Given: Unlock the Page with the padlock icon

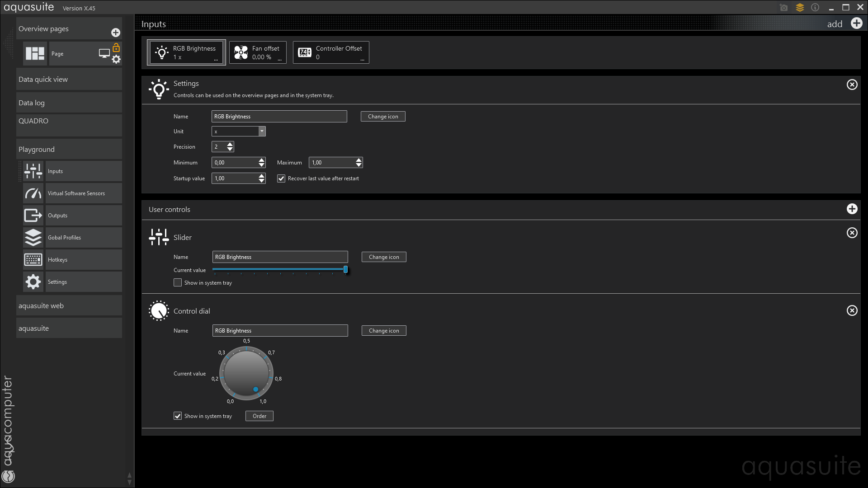Looking at the screenshot, I should coord(116,47).
